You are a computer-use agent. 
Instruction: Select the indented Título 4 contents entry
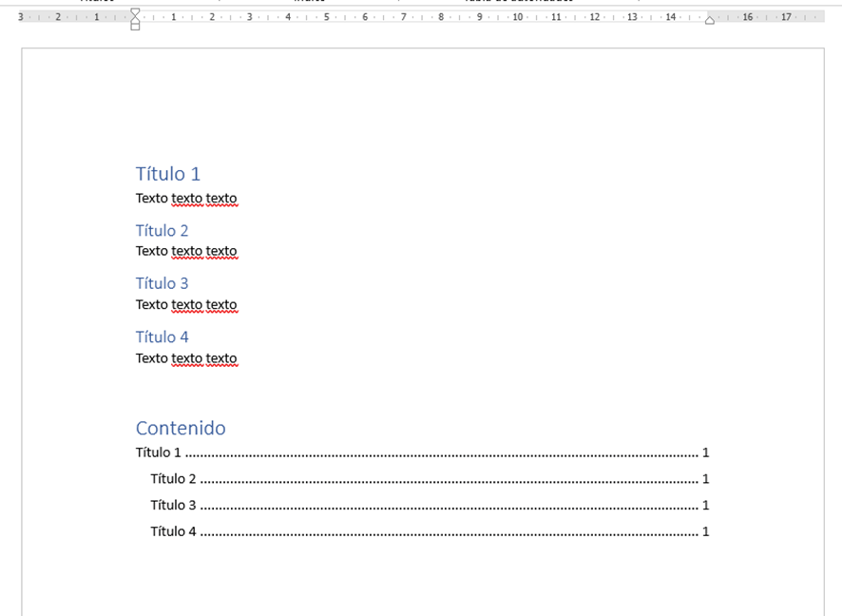pyautogui.click(x=173, y=531)
